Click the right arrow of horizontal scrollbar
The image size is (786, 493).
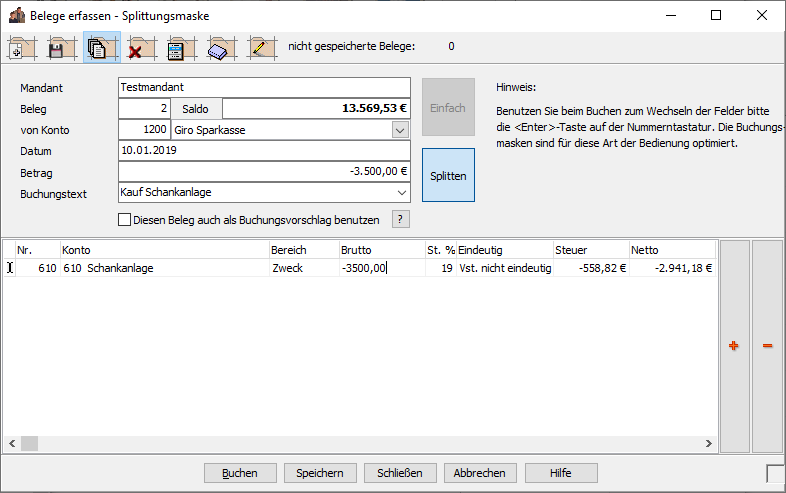[x=709, y=443]
